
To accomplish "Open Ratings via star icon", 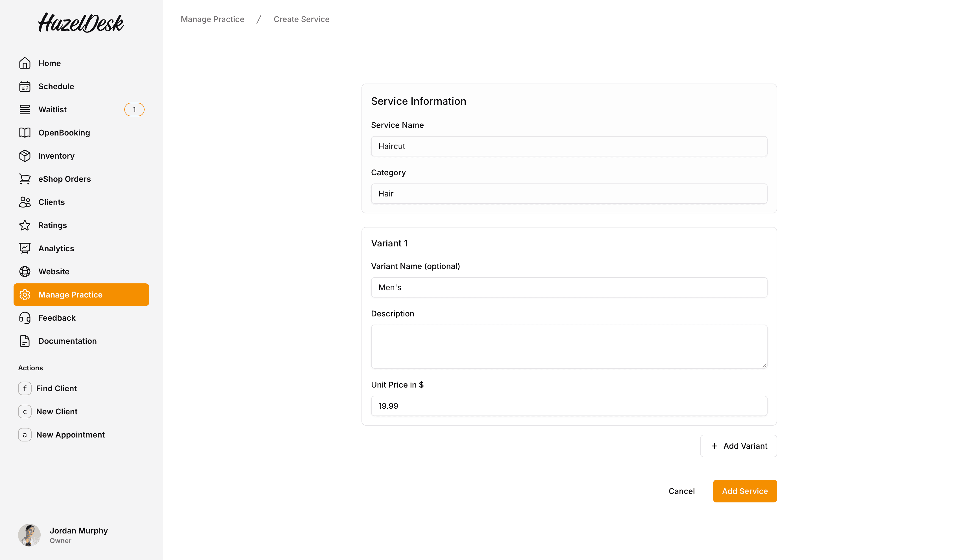I will click(25, 225).
